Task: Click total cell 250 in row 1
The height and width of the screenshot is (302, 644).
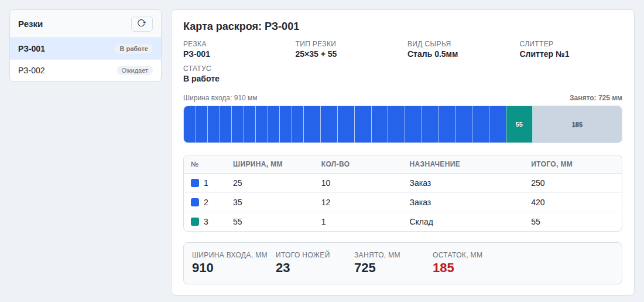Action: [538, 183]
